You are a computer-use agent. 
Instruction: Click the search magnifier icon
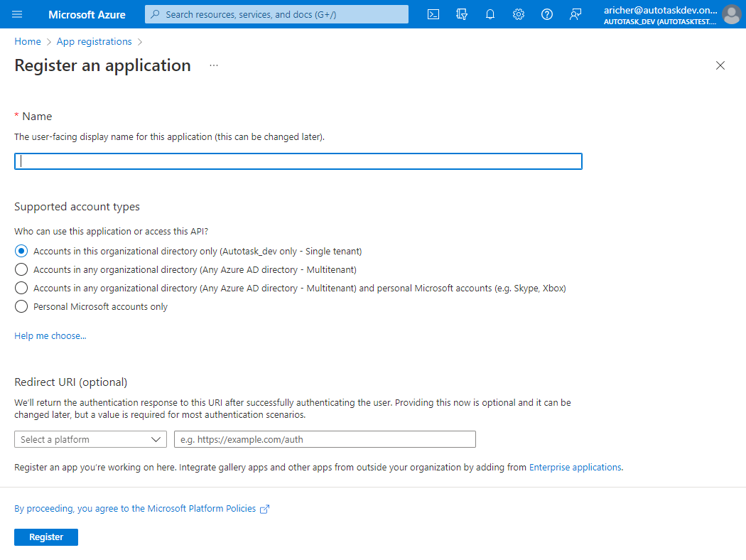click(x=155, y=14)
